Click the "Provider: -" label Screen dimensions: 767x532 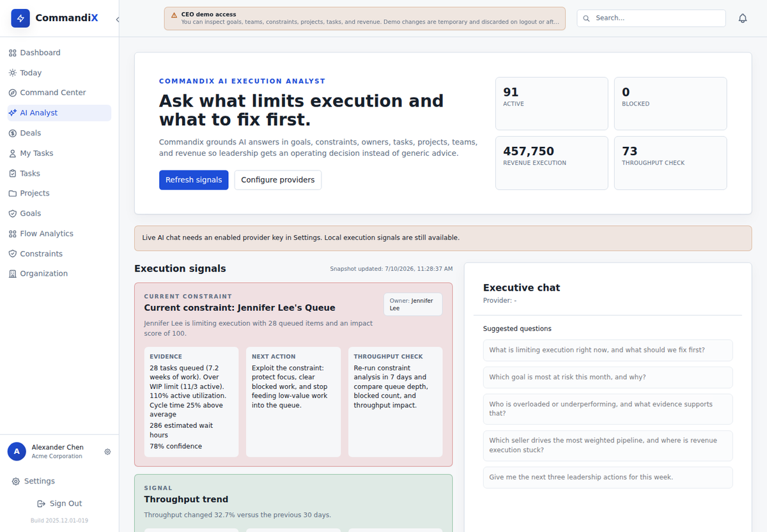[x=500, y=301]
